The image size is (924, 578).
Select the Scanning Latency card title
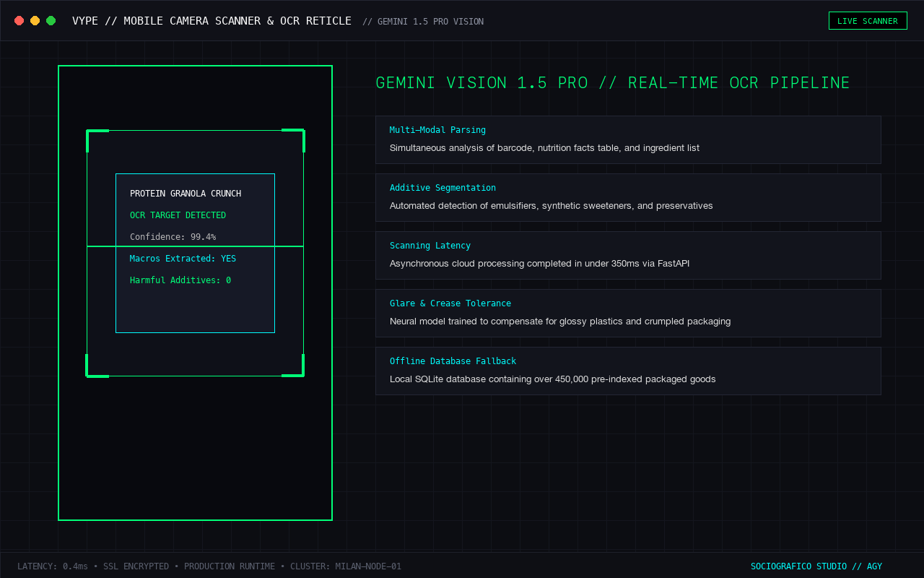click(x=430, y=246)
